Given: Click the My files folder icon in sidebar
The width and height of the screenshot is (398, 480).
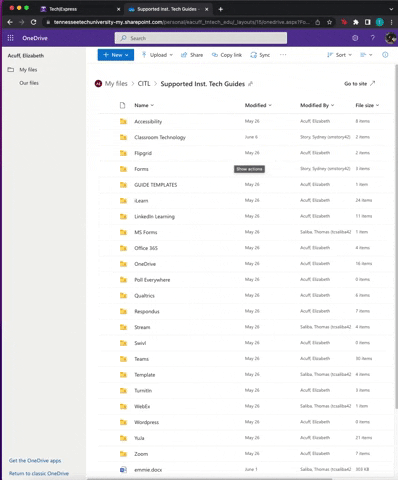Looking at the screenshot, I should [x=11, y=69].
